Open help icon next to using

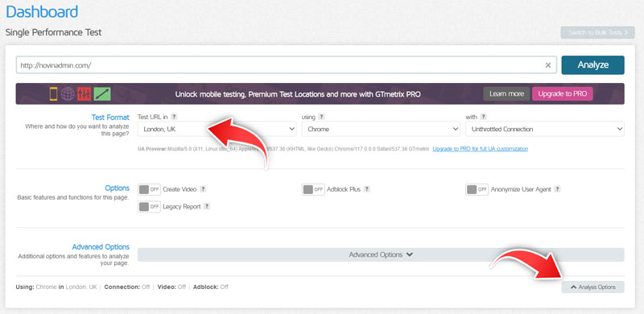321,117
